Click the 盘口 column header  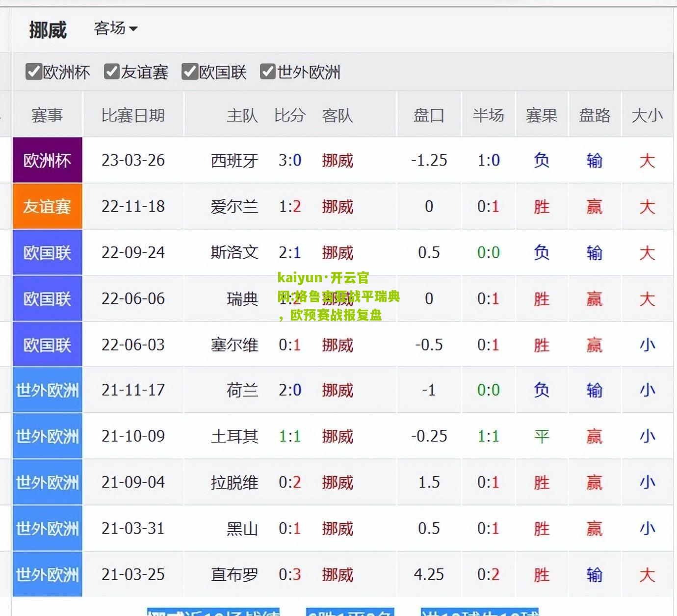(x=429, y=115)
